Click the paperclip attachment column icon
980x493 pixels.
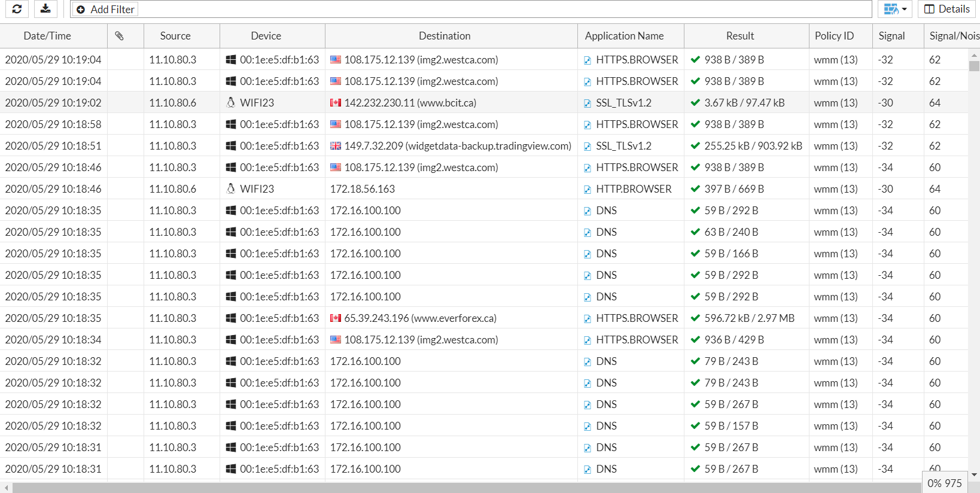120,36
